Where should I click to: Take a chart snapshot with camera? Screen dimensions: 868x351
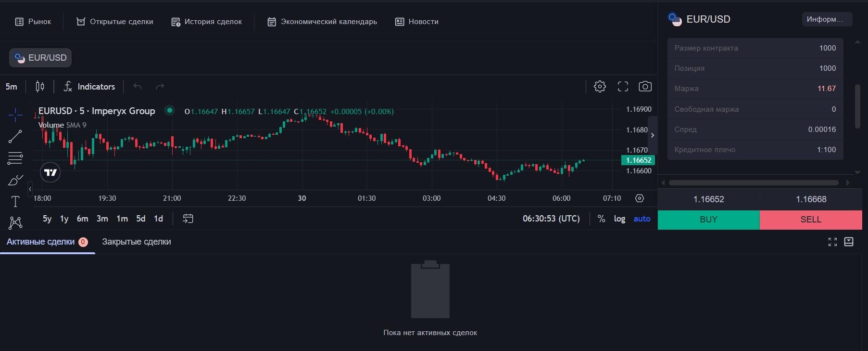coord(645,87)
